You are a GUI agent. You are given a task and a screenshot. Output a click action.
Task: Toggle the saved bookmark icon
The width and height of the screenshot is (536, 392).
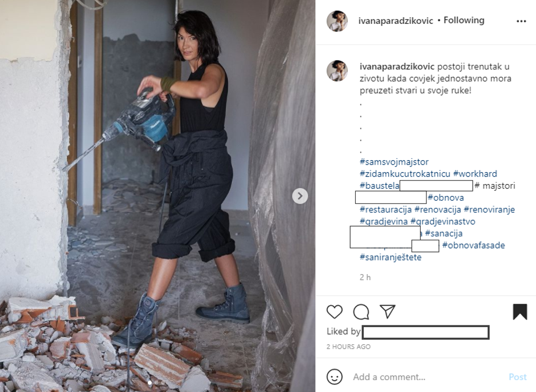coord(519,312)
